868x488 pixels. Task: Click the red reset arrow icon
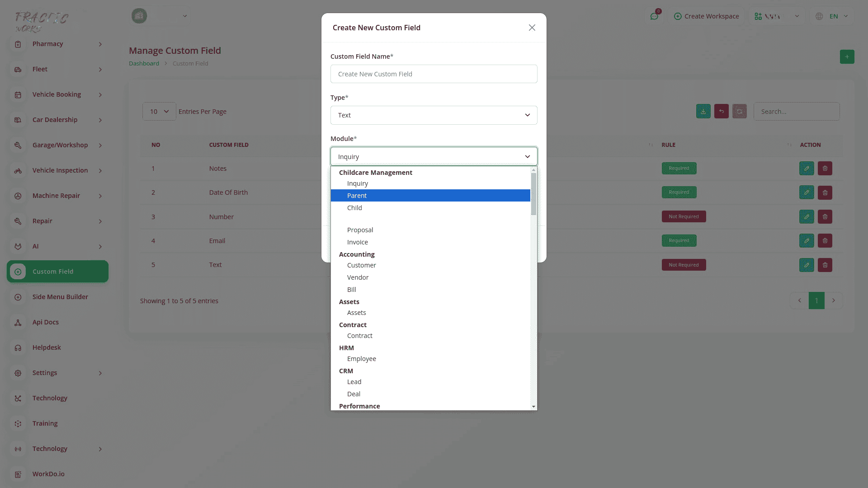(x=721, y=111)
